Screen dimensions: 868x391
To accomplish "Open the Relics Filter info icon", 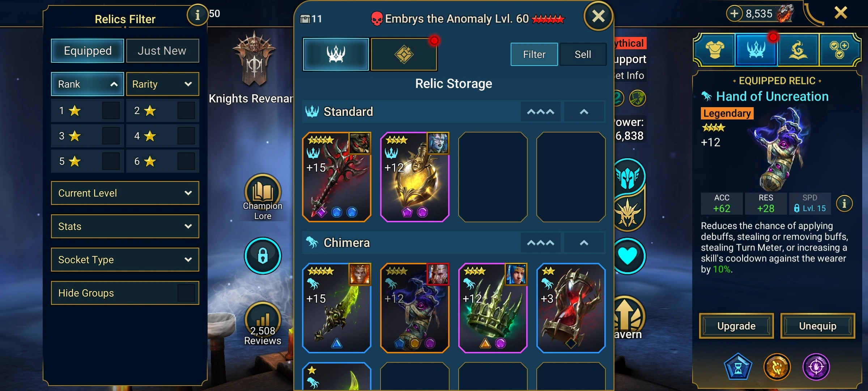I will tap(197, 15).
